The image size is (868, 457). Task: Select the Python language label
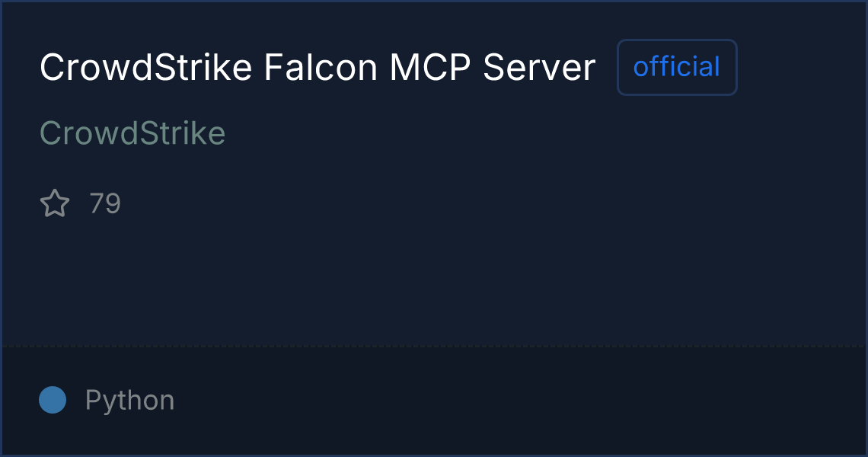point(129,400)
